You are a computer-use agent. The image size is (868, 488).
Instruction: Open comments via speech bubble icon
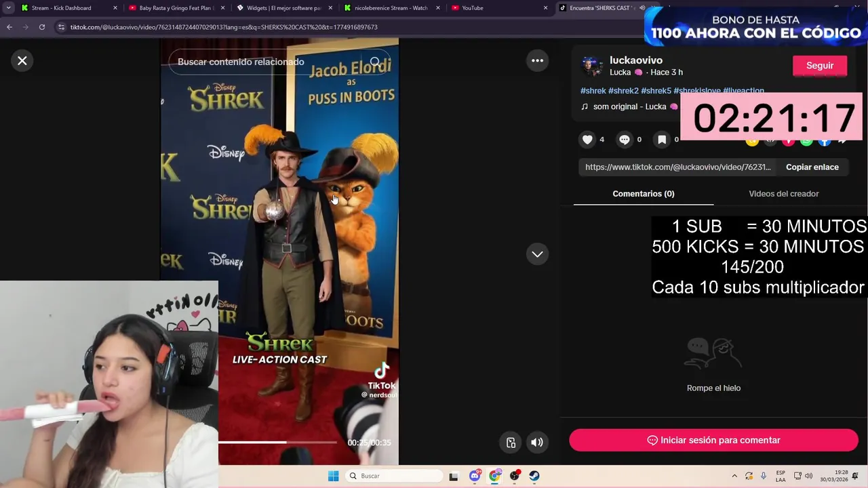(x=625, y=140)
